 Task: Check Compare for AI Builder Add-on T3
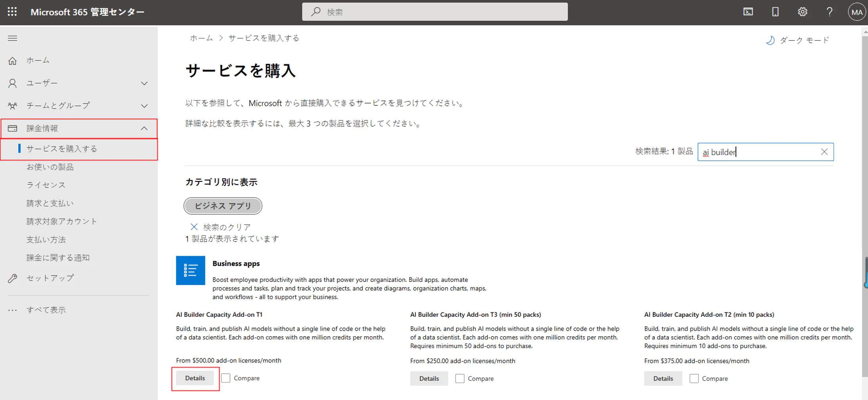point(460,379)
